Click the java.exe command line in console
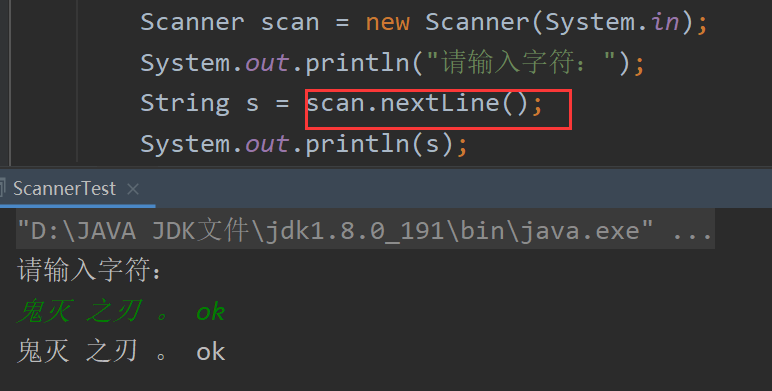This screenshot has width=772, height=391. pyautogui.click(x=365, y=230)
